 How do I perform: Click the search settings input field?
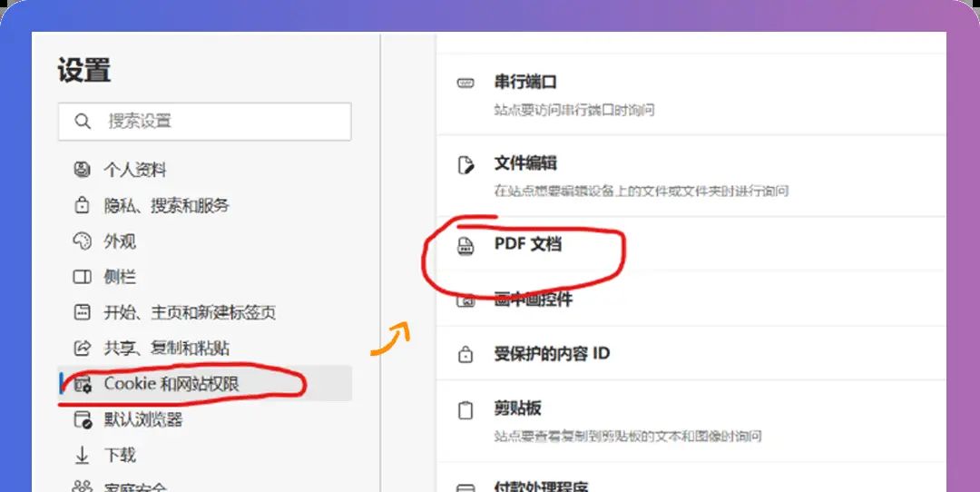[204, 122]
